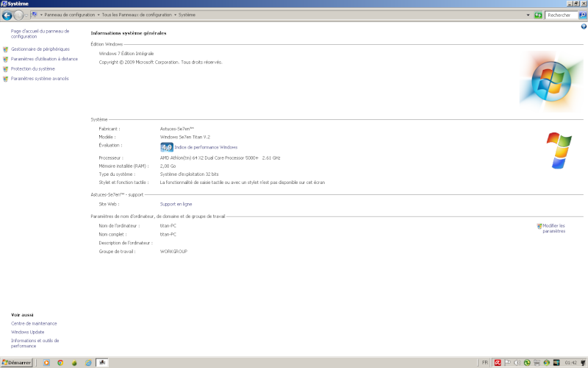Open Centre de maintenance link
The height and width of the screenshot is (368, 588).
click(34, 323)
